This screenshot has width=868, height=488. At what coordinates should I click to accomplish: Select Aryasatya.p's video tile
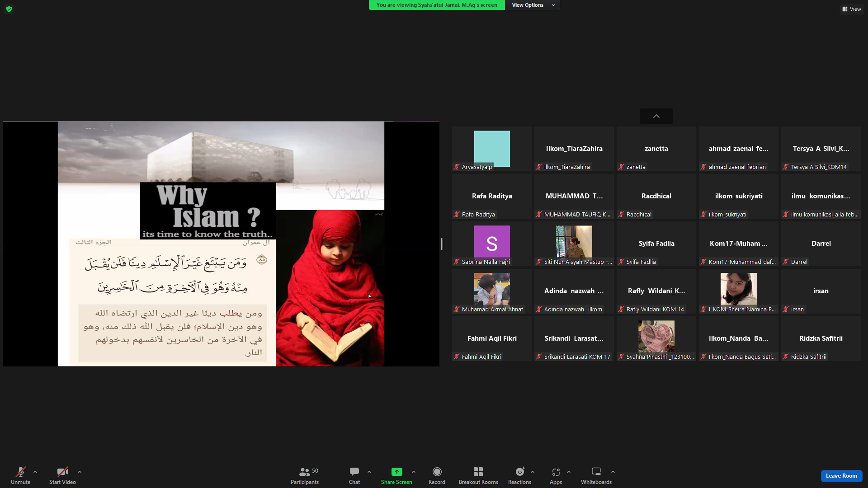[492, 149]
